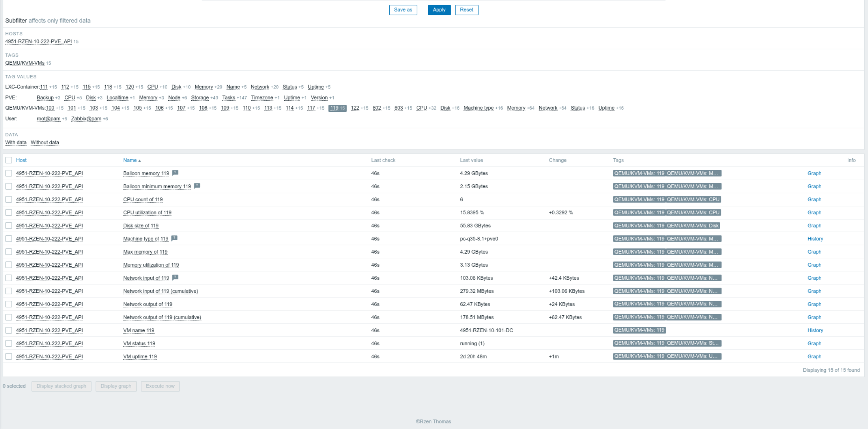This screenshot has width=868, height=429.
Task: Open the Disk size of 119 item link
Action: click(141, 226)
